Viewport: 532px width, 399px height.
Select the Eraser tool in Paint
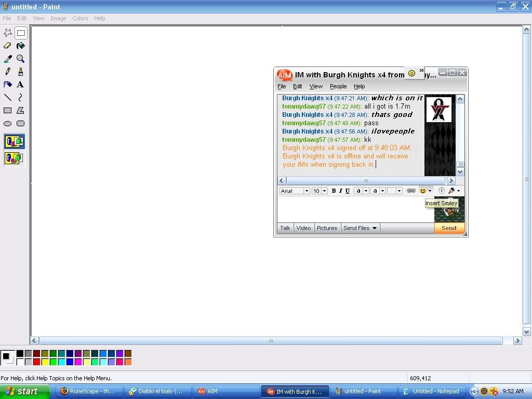(x=8, y=46)
